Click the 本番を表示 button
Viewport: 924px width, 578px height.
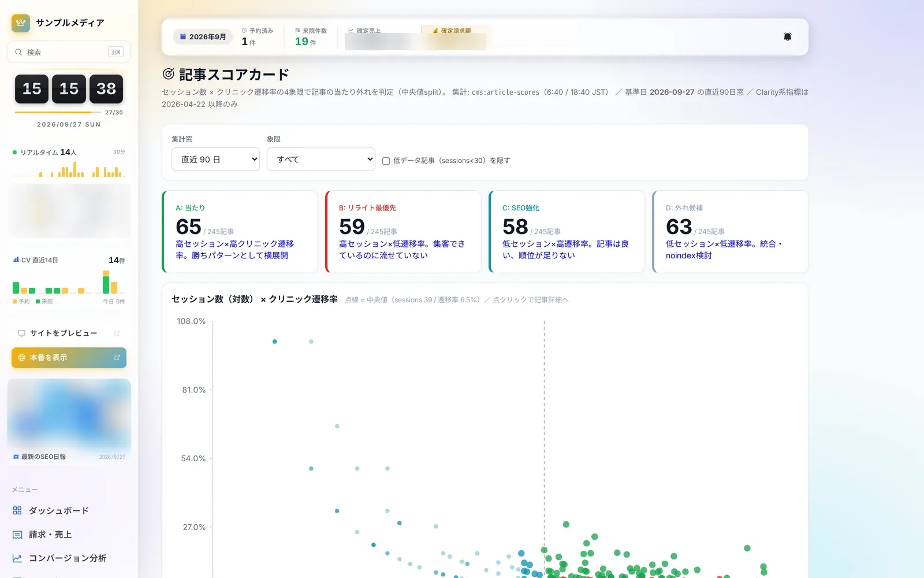(69, 358)
